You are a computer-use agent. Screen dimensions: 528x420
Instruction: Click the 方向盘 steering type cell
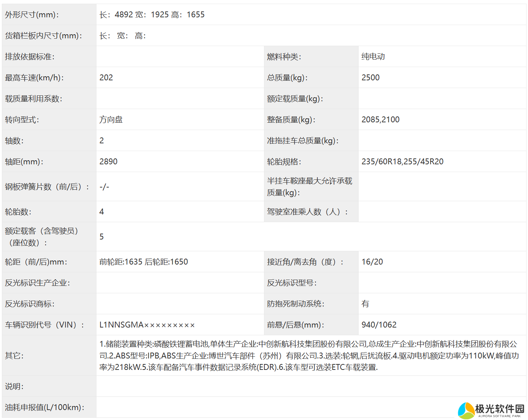(111, 120)
